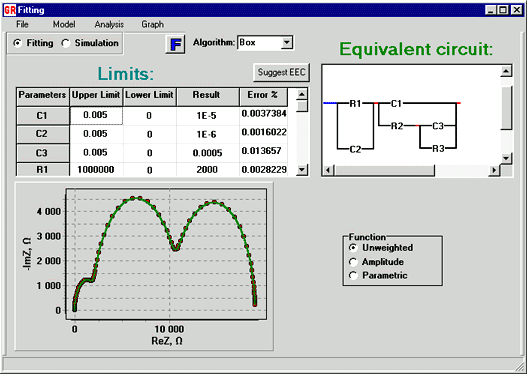527x374 pixels.
Task: Select the R2 element in circuit diagram
Action: point(397,126)
